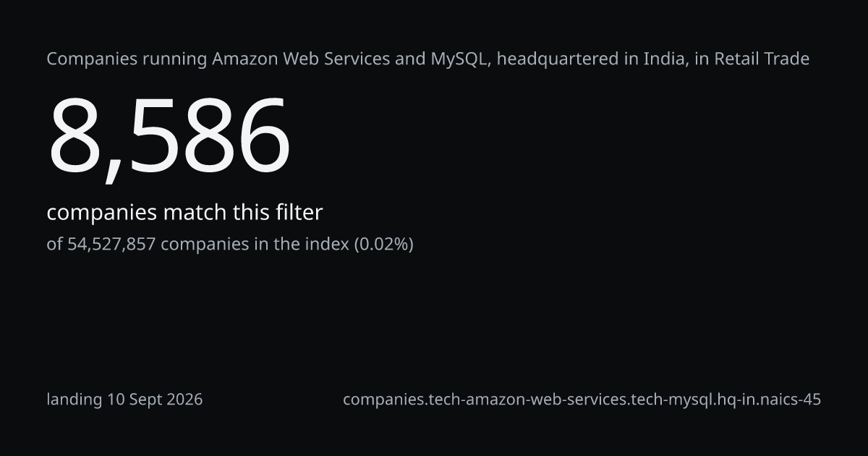
Task: Click the "companies" prefix in the slug
Action: pos(383,400)
